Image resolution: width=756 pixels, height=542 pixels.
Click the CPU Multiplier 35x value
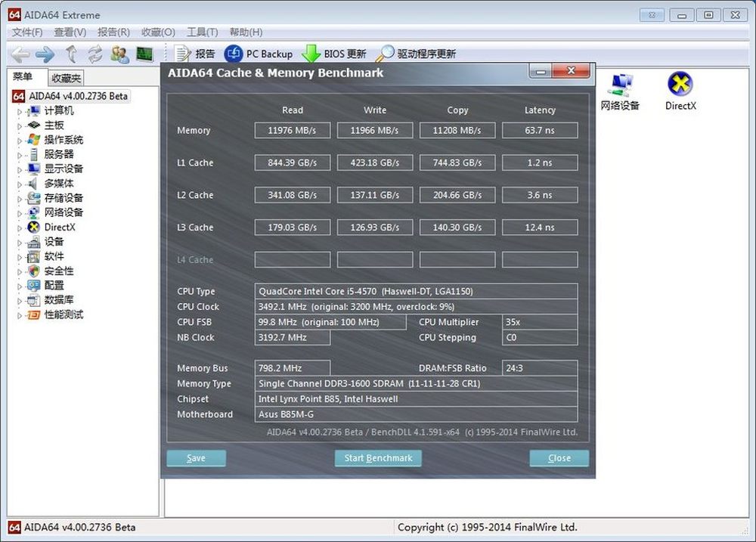[x=540, y=322]
